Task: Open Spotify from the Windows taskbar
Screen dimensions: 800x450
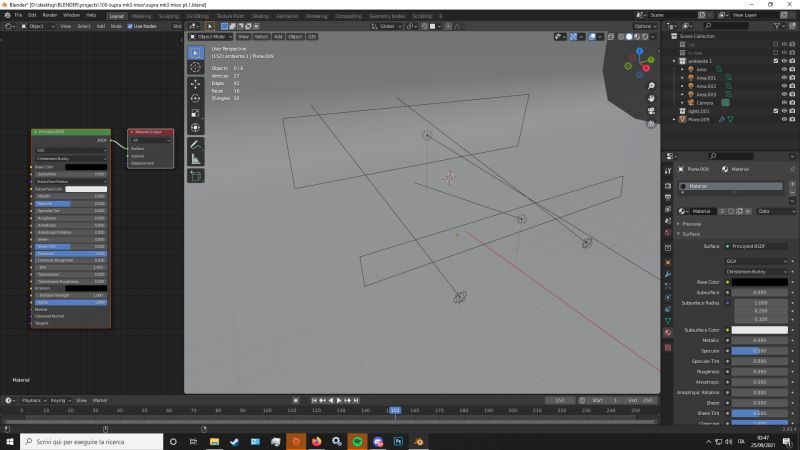Action: coord(357,442)
